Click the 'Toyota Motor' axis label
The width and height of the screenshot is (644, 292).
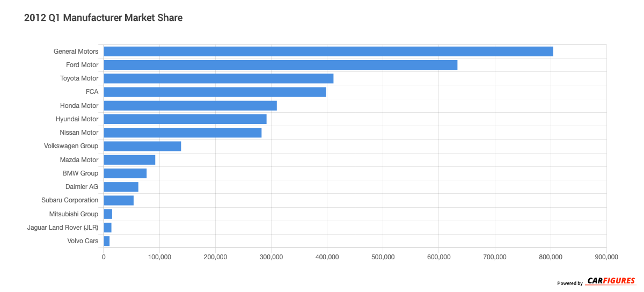click(79, 78)
